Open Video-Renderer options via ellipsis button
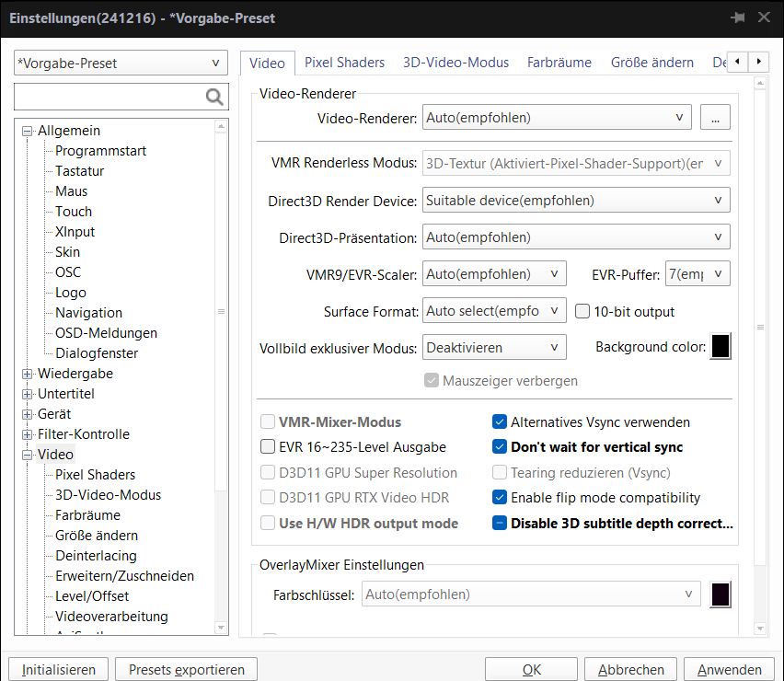 tap(715, 117)
